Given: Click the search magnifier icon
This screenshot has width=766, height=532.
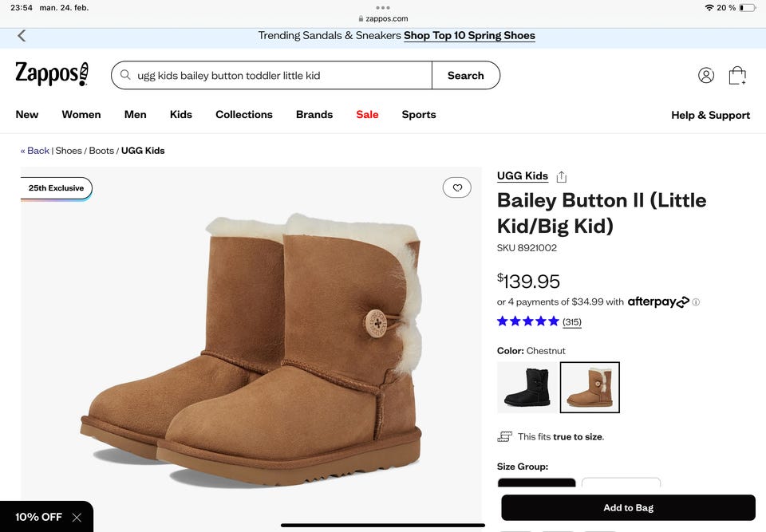Looking at the screenshot, I should (x=125, y=75).
